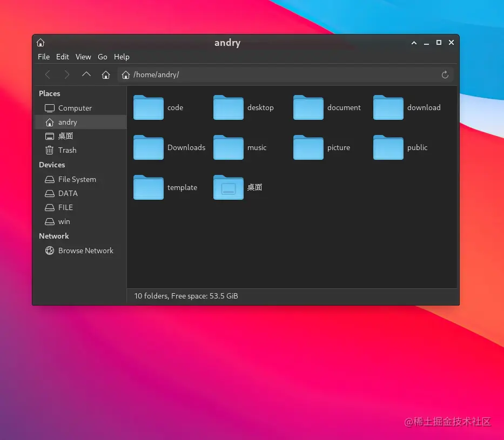Shade the window with the up-arrow button
Viewport: 504px width, 440px height.
(414, 43)
